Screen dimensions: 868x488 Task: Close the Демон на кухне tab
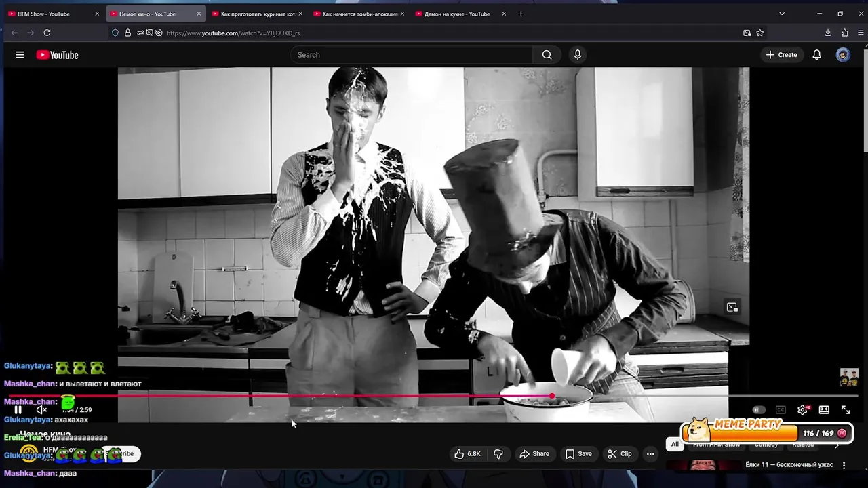pos(504,14)
